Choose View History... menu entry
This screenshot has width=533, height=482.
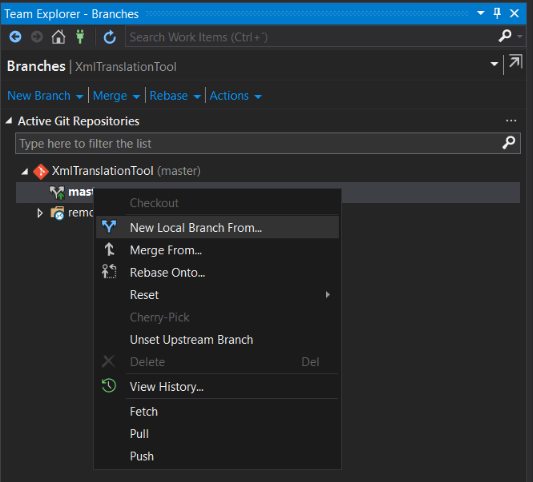pos(218,386)
